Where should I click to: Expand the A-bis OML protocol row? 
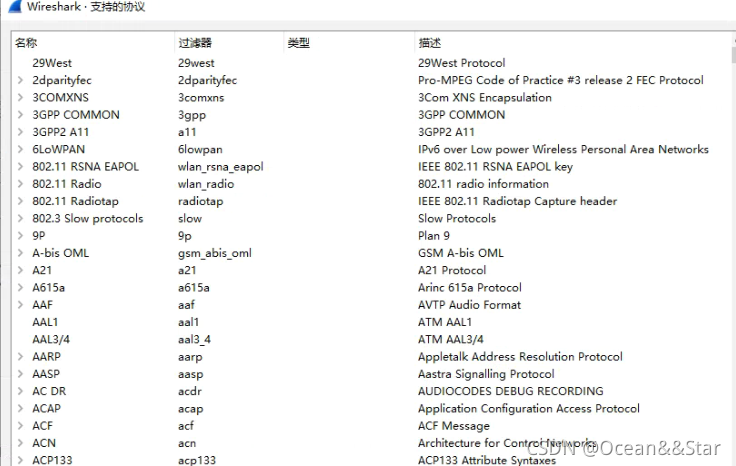20,253
